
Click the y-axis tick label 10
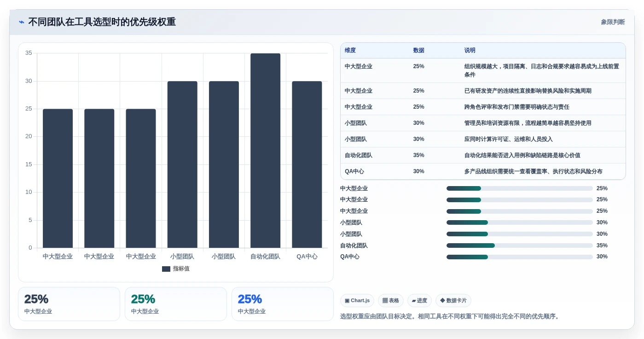(x=29, y=193)
